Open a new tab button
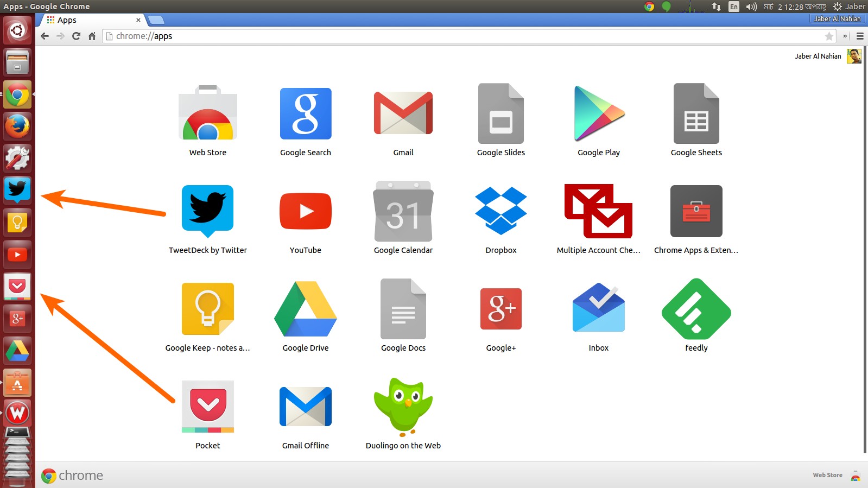Image resolution: width=868 pixels, height=488 pixels. coord(156,20)
